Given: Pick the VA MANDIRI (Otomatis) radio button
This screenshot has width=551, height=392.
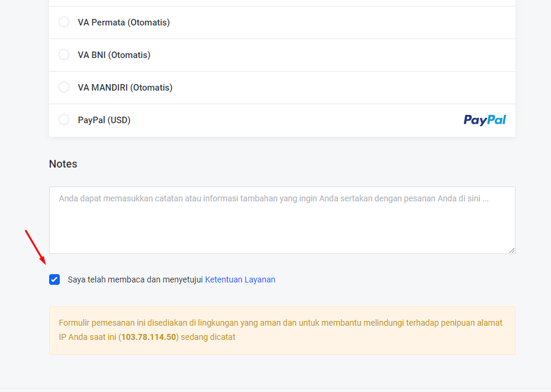Looking at the screenshot, I should tap(64, 88).
